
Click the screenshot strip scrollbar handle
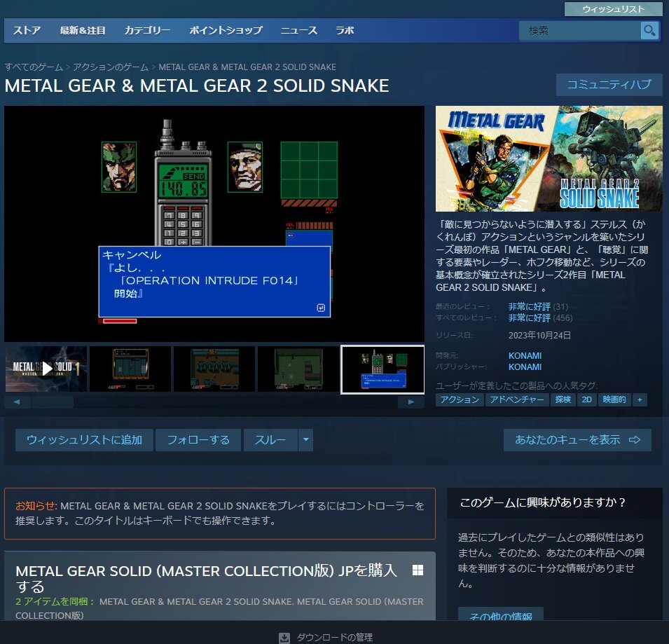coord(52,402)
